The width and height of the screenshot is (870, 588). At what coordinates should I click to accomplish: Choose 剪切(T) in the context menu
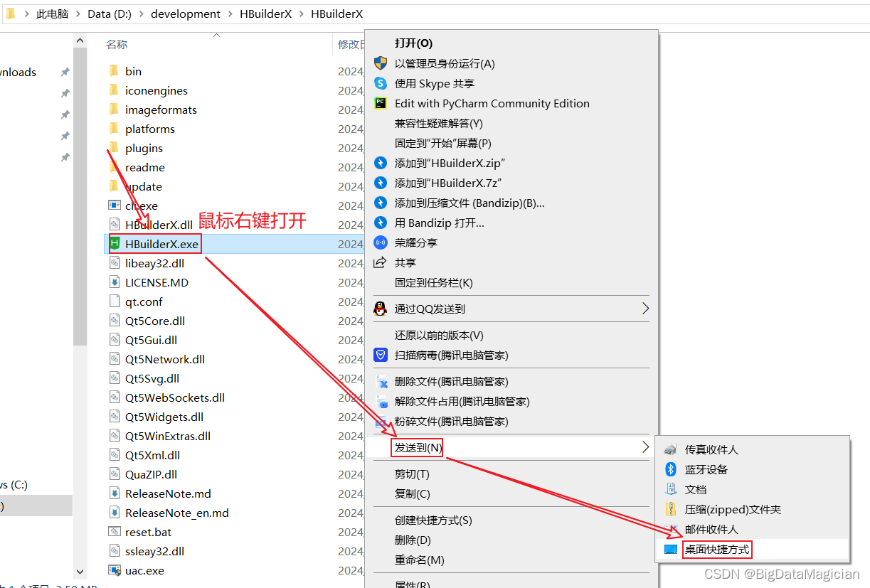tap(412, 474)
